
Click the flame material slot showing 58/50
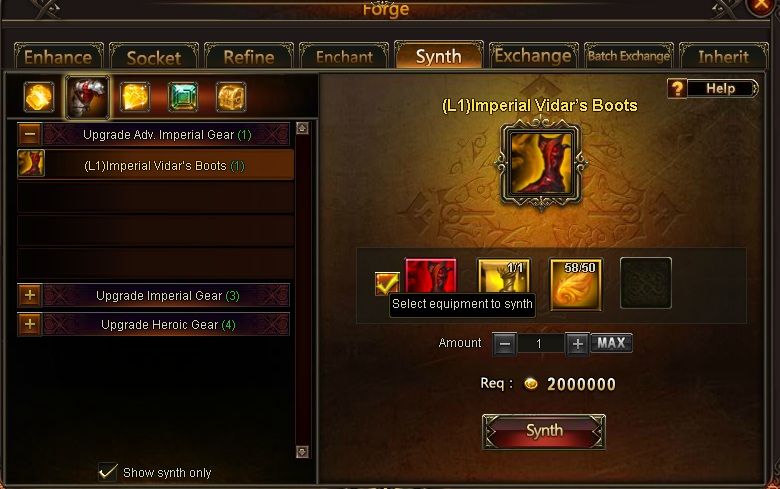576,284
